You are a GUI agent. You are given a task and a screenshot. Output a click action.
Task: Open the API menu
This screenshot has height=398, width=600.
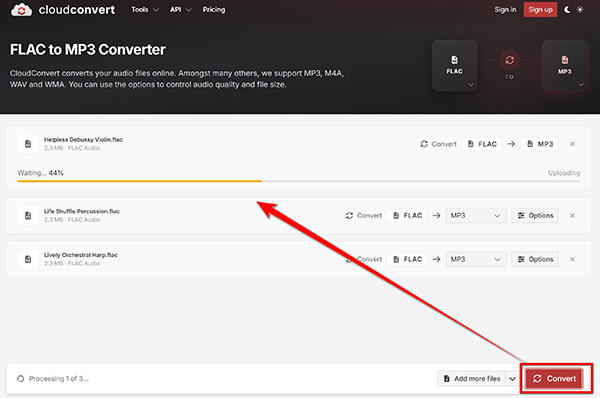(180, 10)
